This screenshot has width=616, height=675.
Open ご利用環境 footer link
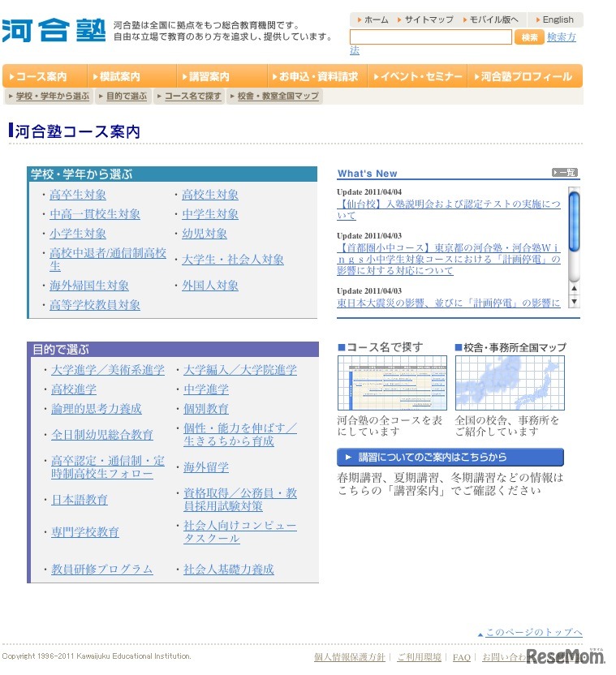tap(419, 657)
